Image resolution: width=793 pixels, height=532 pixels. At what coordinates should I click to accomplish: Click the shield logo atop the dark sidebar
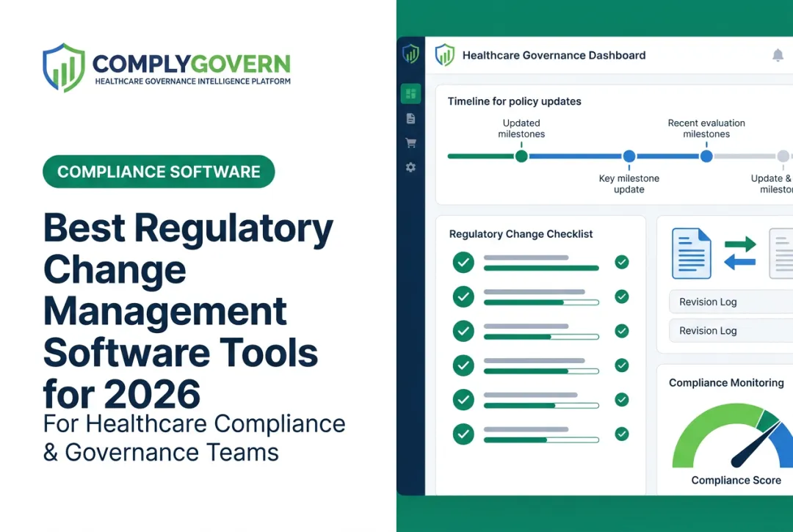[x=410, y=54]
